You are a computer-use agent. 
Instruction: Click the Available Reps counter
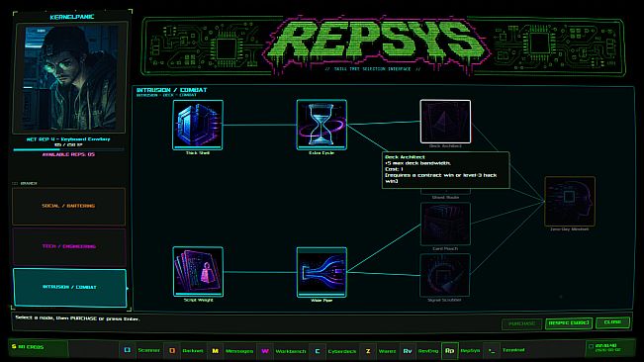pos(68,154)
